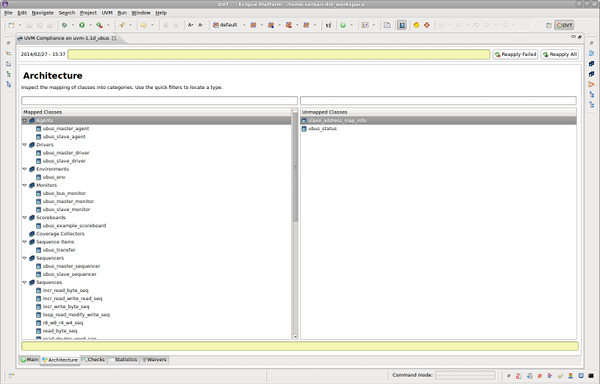Click the black console status bar icon
Viewport: 600px width, 384px height.
coord(591,376)
